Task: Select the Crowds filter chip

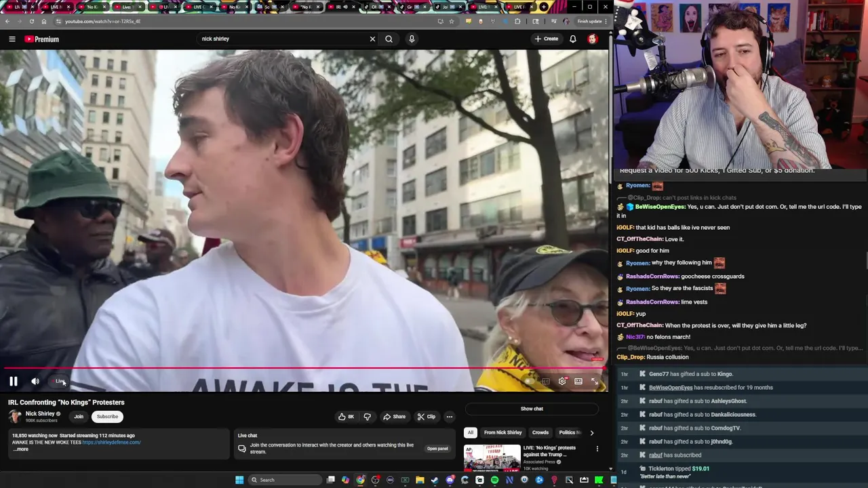Action: 540,432
